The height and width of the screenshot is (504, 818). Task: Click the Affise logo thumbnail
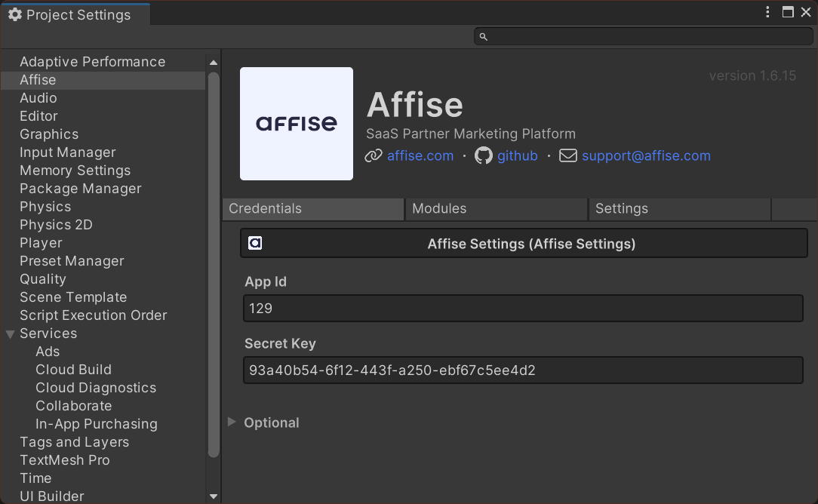[x=296, y=123]
